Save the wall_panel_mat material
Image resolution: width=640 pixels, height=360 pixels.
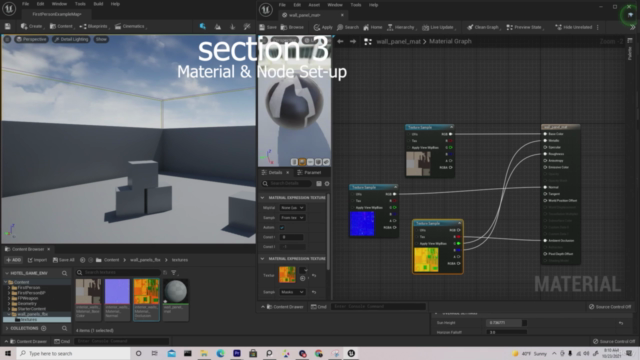[x=268, y=27]
